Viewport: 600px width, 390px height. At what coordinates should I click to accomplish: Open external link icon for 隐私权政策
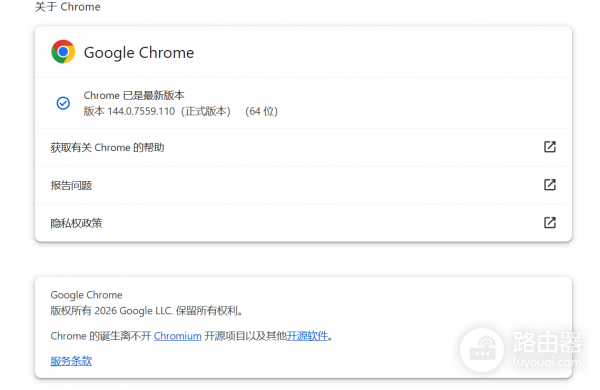pyautogui.click(x=549, y=222)
